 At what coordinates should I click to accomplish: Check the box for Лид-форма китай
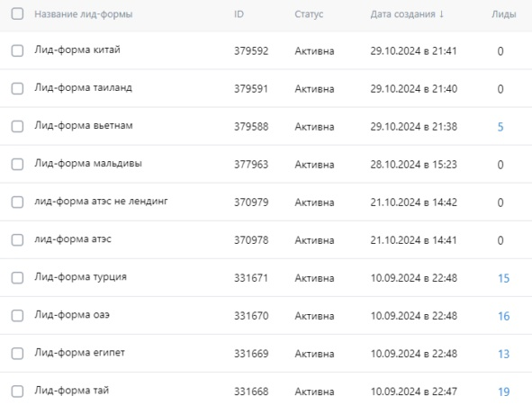(17, 51)
